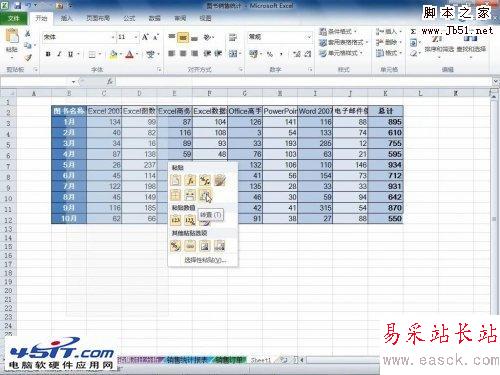
Task: Click the wrap text icon
Action: click(233, 37)
